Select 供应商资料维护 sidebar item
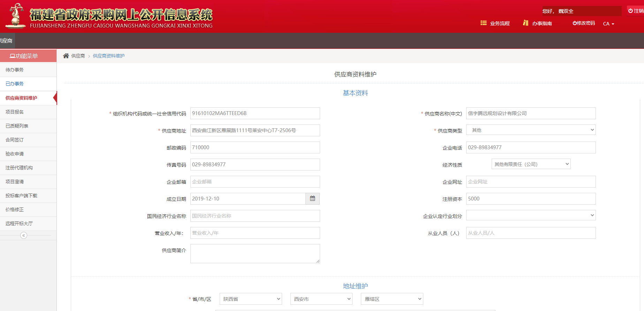This screenshot has width=644, height=311. pos(28,98)
